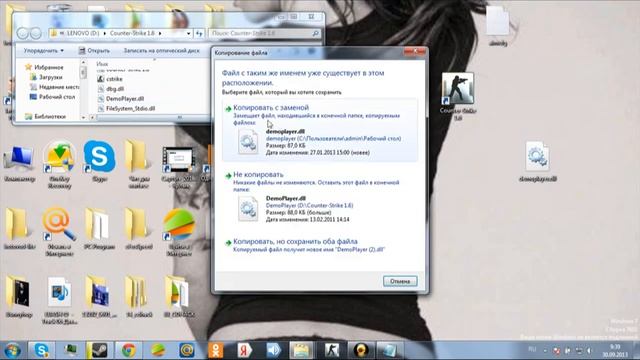Click the folder with dark photo thumbnail
The width and height of the screenshot is (640, 360).
click(x=18, y=297)
